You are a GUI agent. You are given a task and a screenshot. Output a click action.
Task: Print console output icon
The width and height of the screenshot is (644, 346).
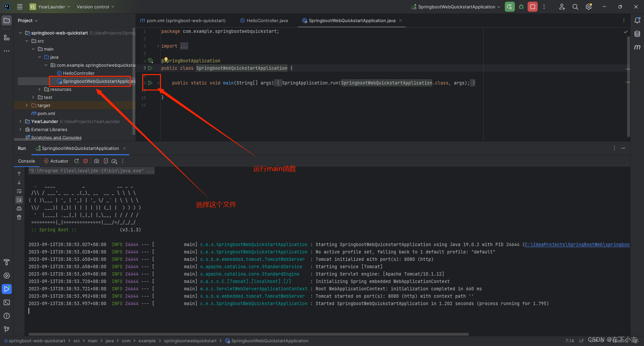pos(19,209)
